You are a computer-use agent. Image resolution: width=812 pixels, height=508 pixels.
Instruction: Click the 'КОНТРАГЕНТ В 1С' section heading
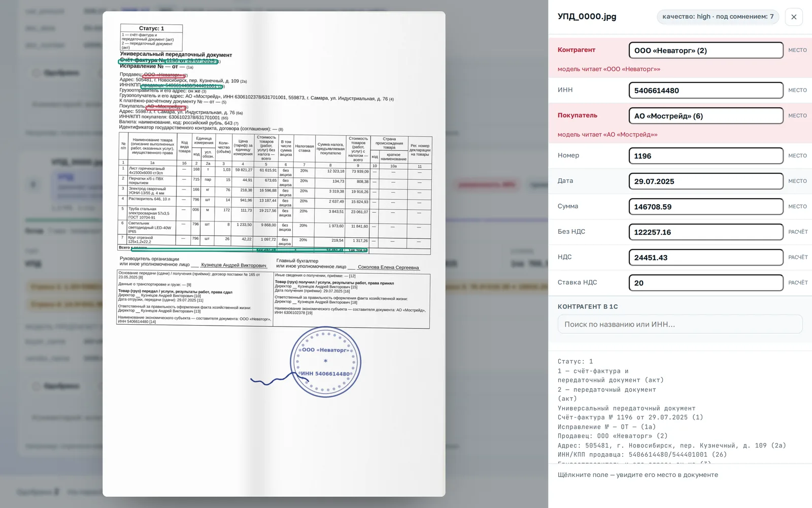[588, 307]
